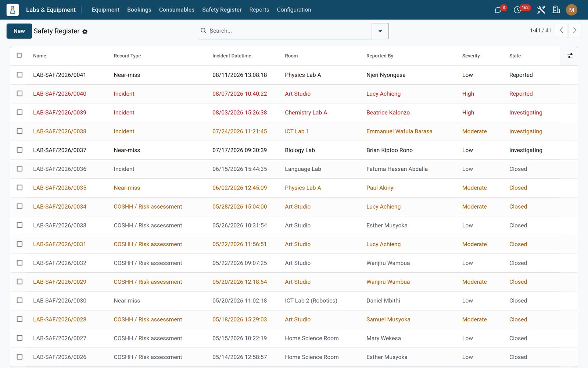Screen dimensions: 588x368
Task: Open the Bookings menu
Action: coord(139,10)
